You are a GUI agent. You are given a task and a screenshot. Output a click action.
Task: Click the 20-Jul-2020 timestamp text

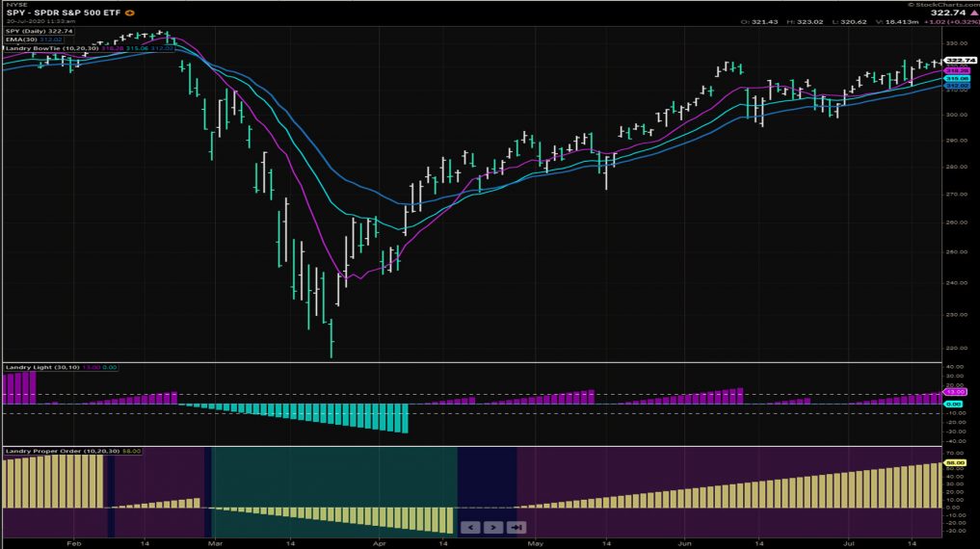[x=40, y=21]
